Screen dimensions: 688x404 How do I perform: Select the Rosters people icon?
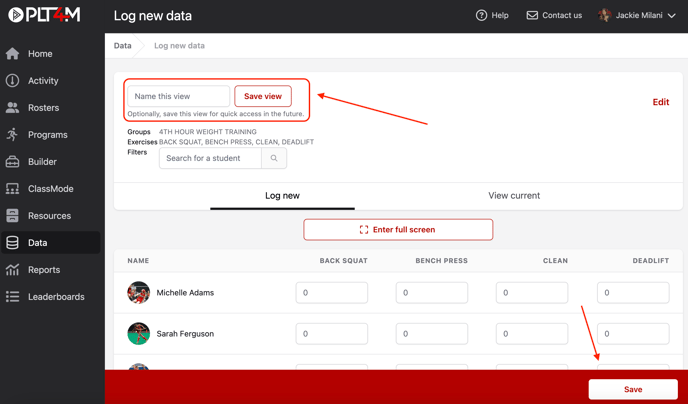coord(13,108)
